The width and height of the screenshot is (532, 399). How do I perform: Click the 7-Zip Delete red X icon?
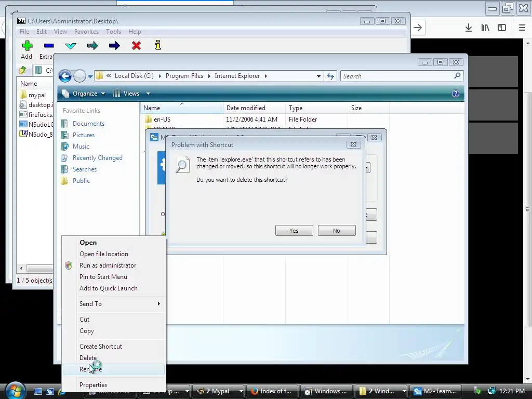pos(137,46)
